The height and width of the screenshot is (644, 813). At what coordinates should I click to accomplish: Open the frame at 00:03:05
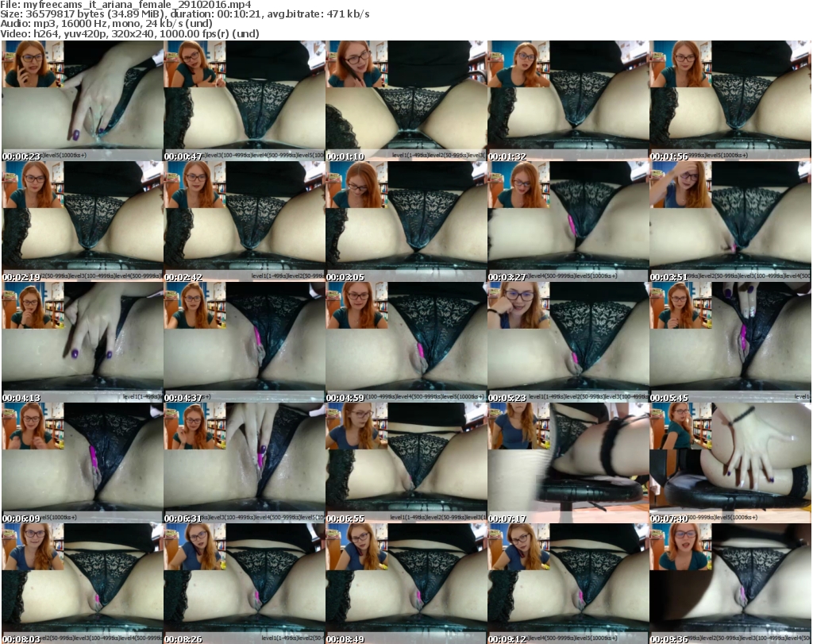click(406, 222)
